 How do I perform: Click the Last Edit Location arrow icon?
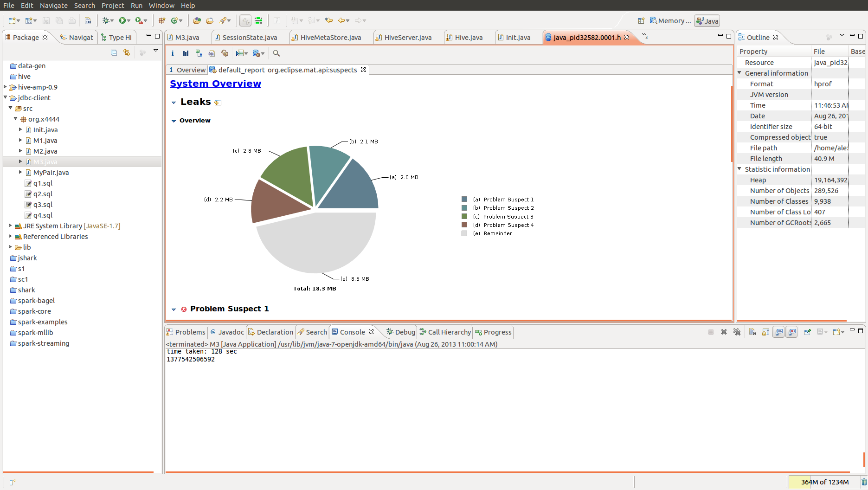(x=329, y=20)
